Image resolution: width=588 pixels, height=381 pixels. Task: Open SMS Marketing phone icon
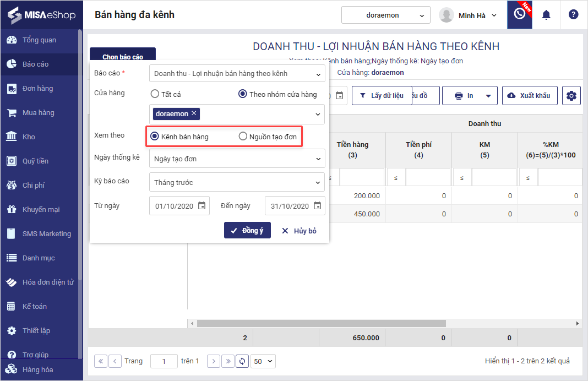12,233
